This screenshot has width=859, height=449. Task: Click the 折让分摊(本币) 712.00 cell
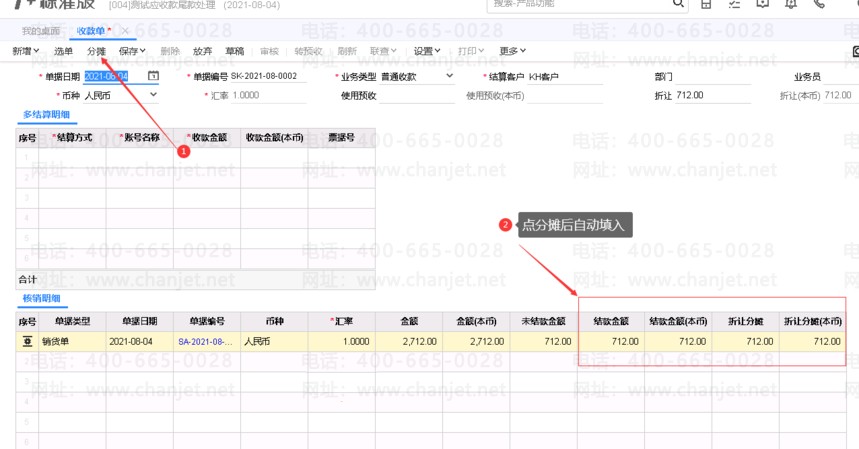point(813,342)
